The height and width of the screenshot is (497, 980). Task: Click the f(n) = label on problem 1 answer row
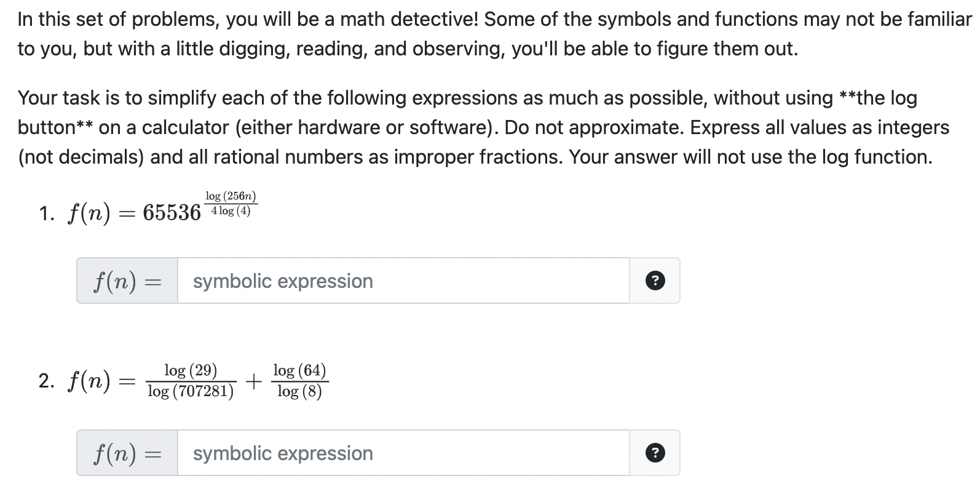(x=126, y=280)
